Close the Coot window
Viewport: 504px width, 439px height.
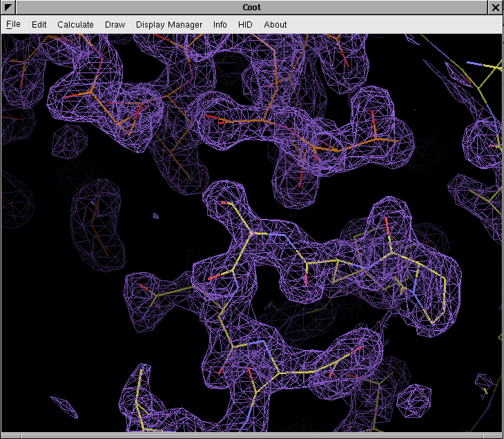click(x=496, y=8)
